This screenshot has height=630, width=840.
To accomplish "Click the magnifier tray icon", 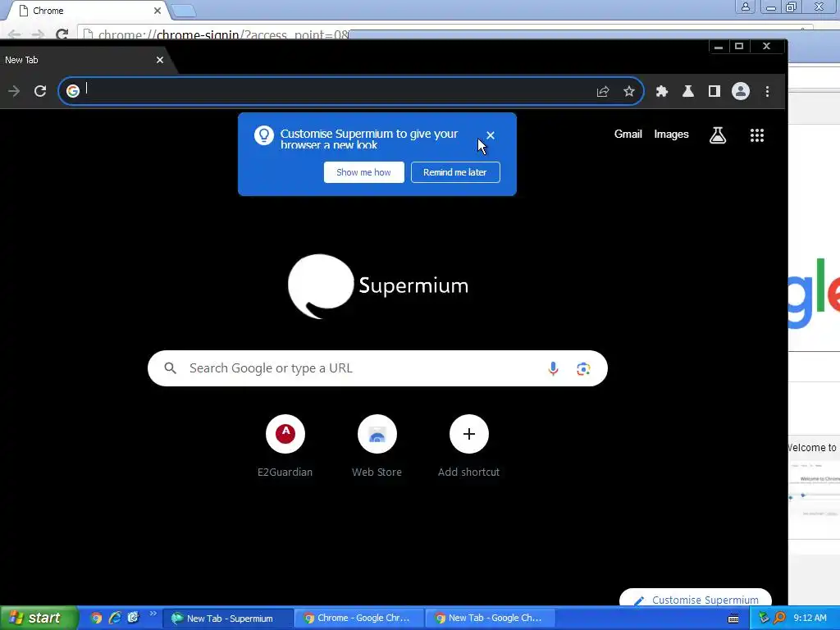I will pyautogui.click(x=780, y=619).
